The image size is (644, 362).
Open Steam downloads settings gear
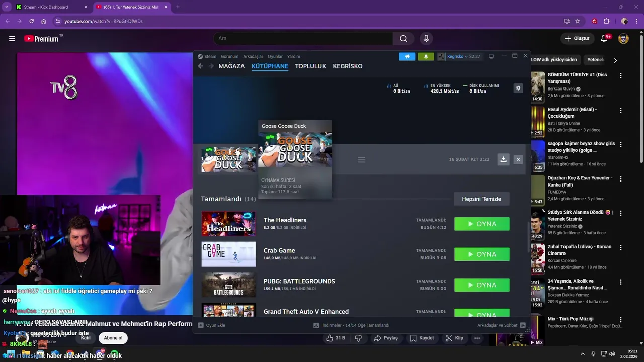click(x=518, y=88)
